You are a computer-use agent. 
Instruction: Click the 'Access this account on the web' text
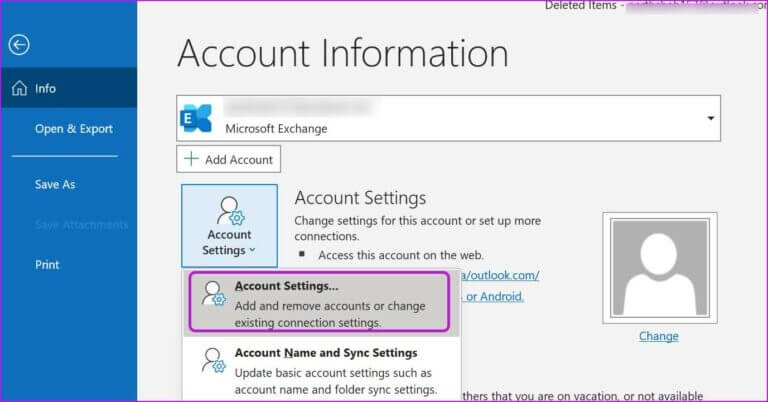tap(401, 255)
